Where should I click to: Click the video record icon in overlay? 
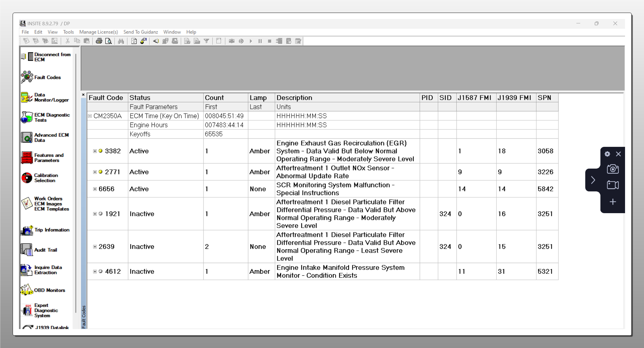(612, 185)
